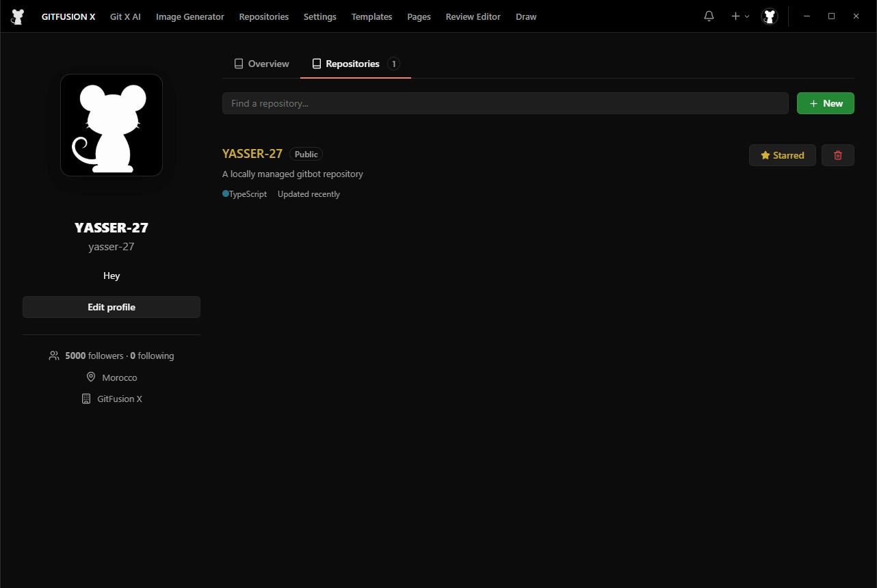Screen dimensions: 877x588
Task: Open the plus create-new dropdown
Action: tap(739, 16)
